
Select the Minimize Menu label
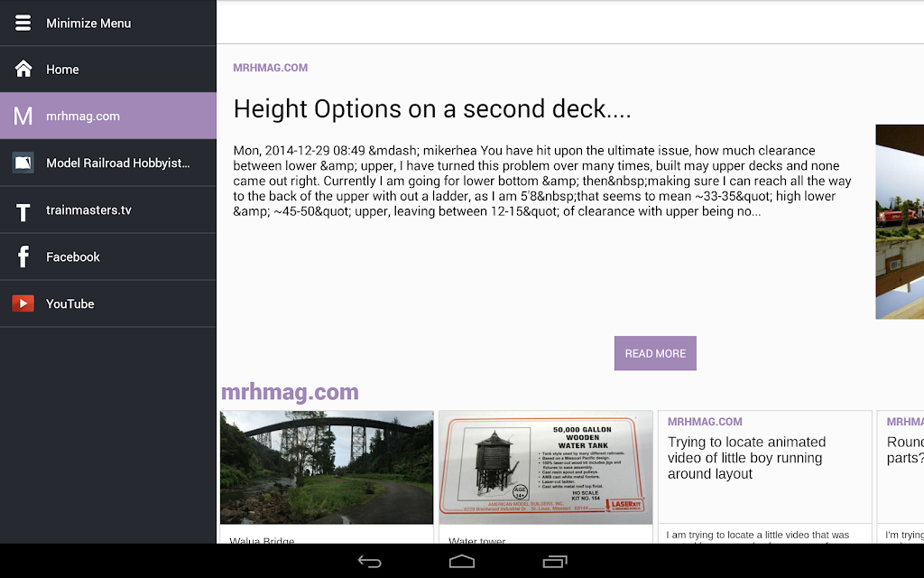[88, 23]
